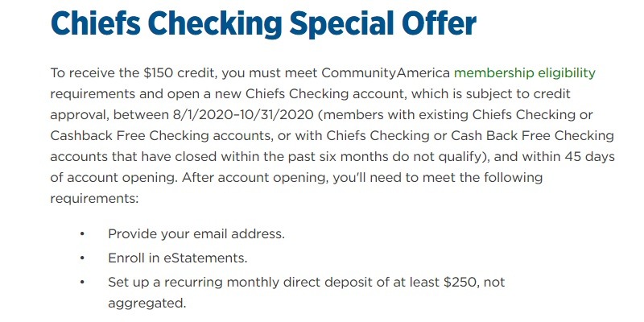
Task: Click the 'Cashback Free Checking' text in the paragraph
Action: coord(160,136)
